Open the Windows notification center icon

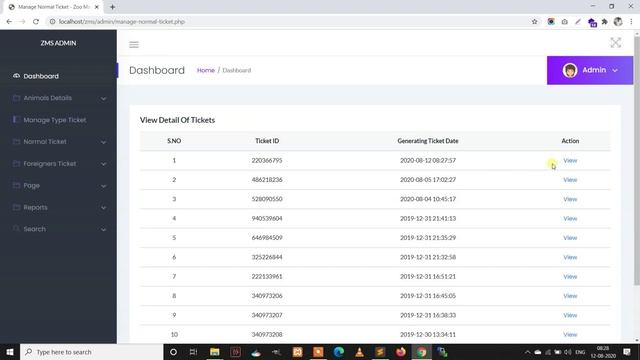[627, 352]
